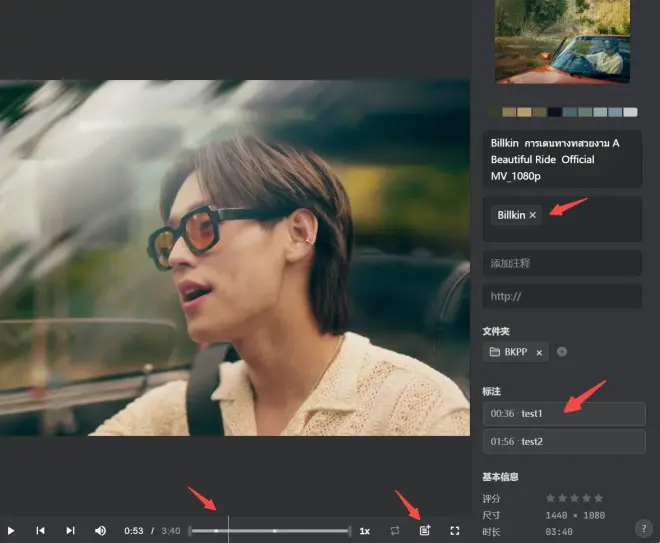The image size is (660, 543).
Task: Mute the video volume
Action: click(x=100, y=531)
